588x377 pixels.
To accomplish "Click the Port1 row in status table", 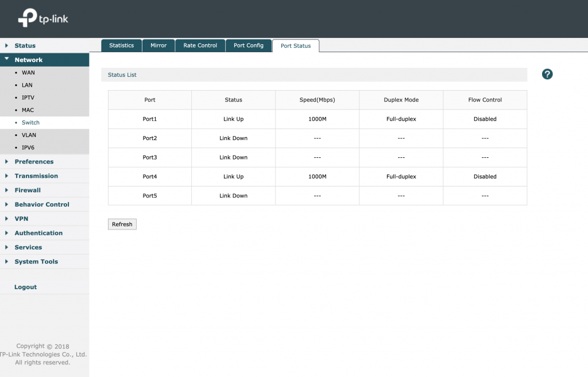I will coord(150,119).
